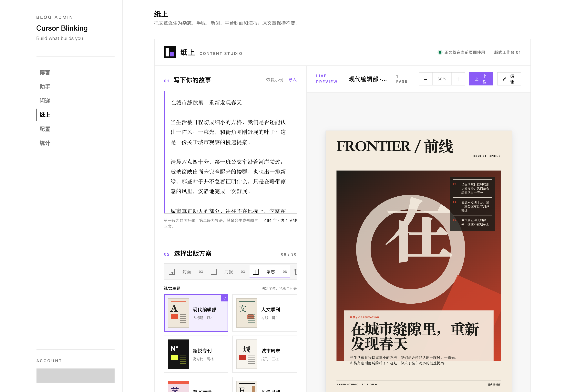
Task: Click the 写下你的故事 section heading
Action: pos(192,80)
